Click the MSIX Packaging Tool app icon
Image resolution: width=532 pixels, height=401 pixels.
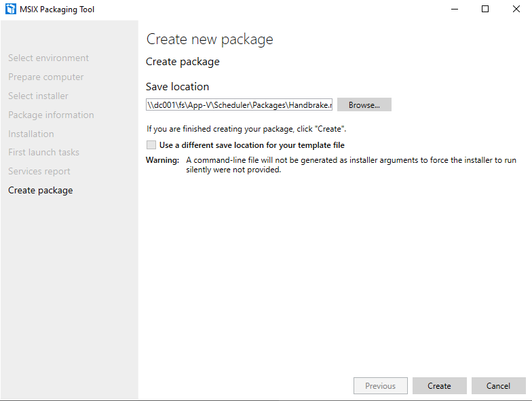tap(10, 9)
